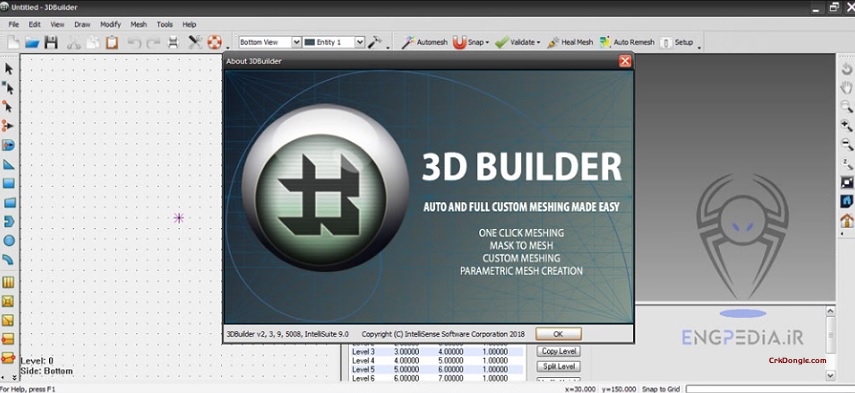Paste from the clipboard icon

[x=112, y=42]
